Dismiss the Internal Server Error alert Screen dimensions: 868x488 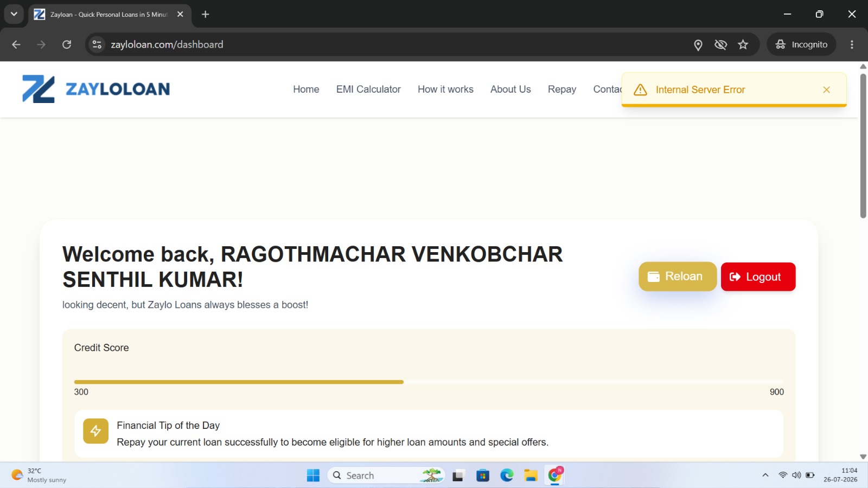[826, 89]
